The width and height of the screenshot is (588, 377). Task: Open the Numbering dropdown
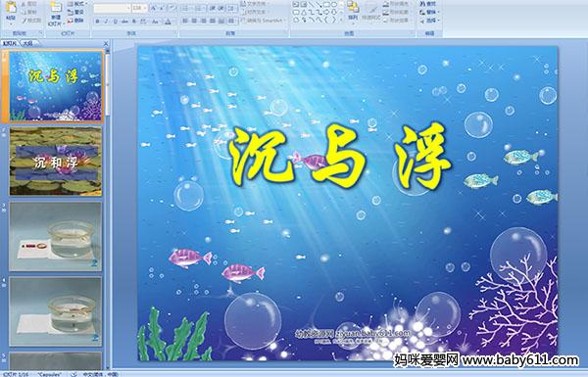[x=200, y=8]
